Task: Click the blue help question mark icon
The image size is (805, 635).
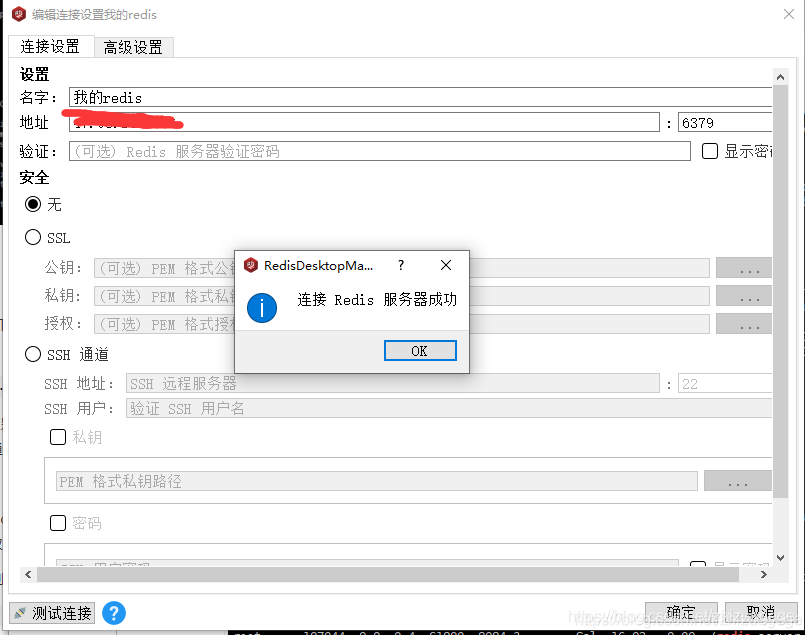Action: pyautogui.click(x=114, y=613)
